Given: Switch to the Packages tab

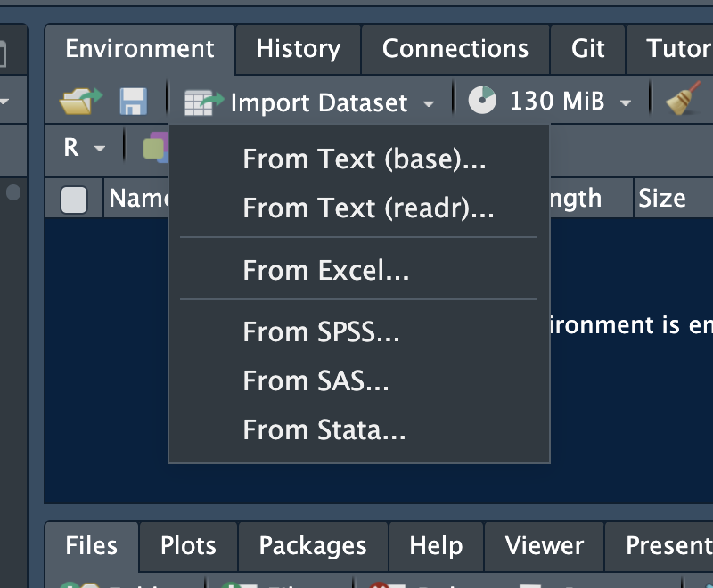Looking at the screenshot, I should click(312, 545).
